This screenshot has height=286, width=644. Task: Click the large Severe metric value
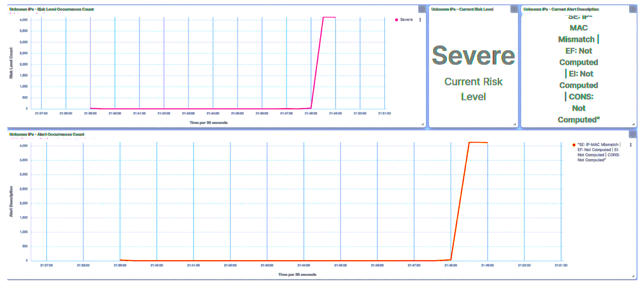[473, 56]
